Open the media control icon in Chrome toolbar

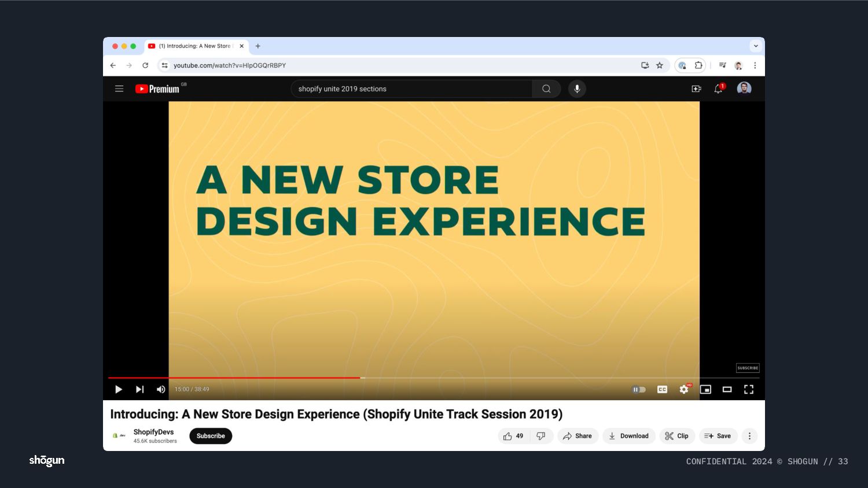point(723,65)
